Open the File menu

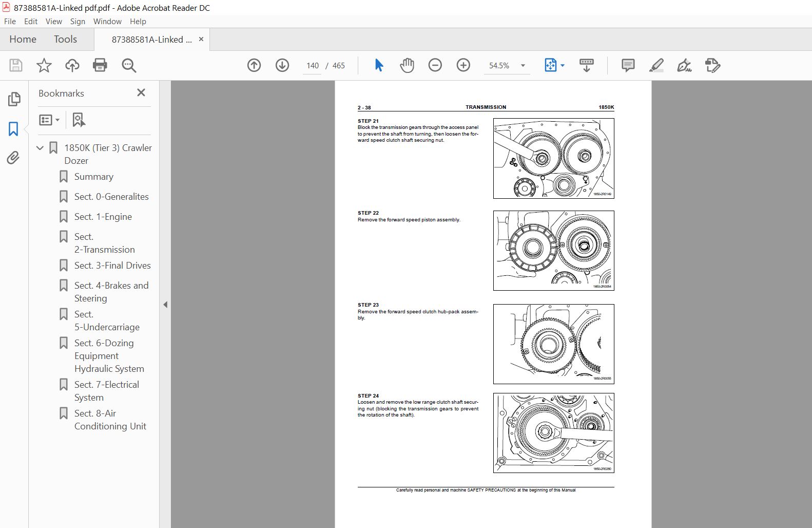point(10,21)
